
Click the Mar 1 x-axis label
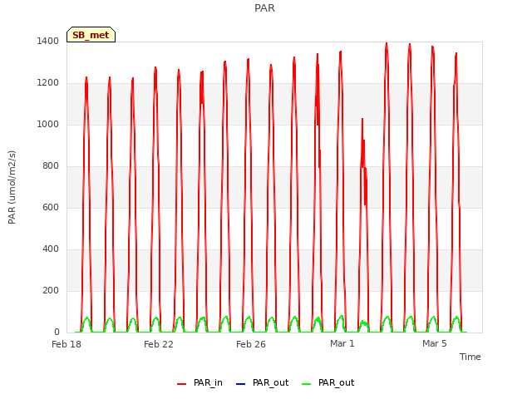(342, 343)
